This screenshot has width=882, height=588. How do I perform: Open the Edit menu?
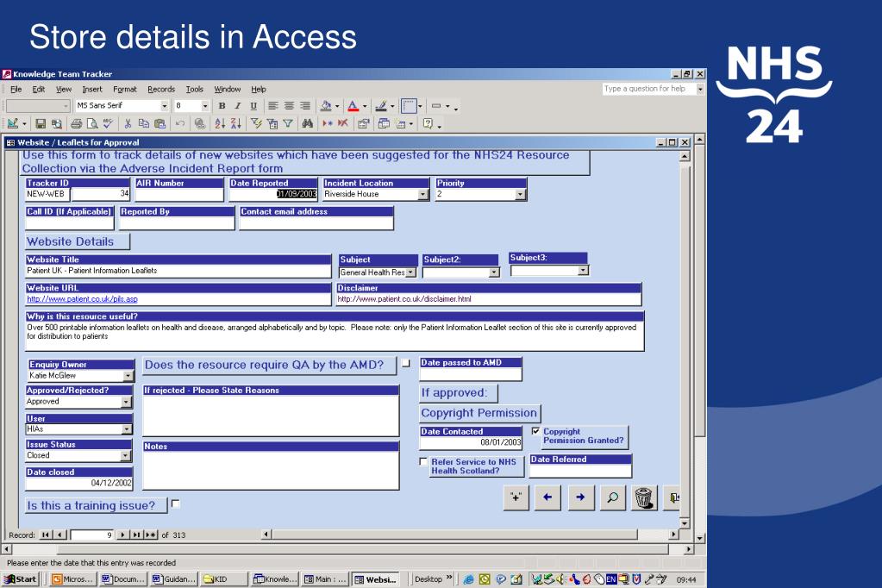pyautogui.click(x=38, y=89)
